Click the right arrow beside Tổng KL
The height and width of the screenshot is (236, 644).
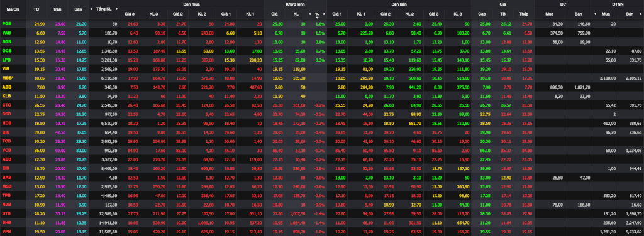[x=117, y=9]
